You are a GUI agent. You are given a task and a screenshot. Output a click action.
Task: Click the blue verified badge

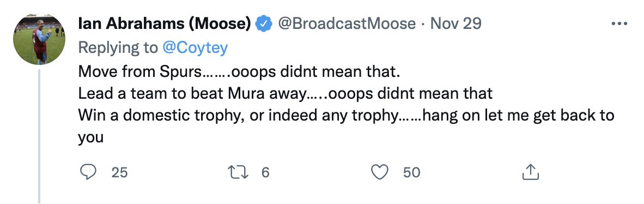point(264,24)
